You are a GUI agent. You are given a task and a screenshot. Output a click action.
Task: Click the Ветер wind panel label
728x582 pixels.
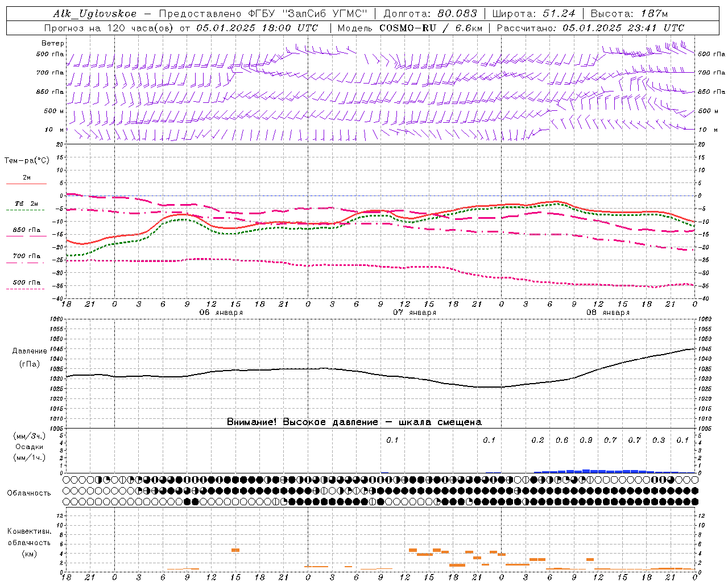point(53,43)
